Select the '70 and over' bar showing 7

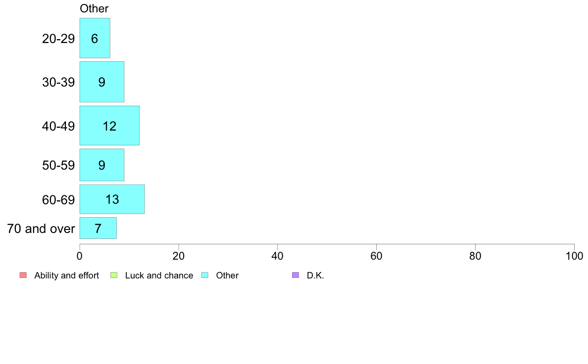click(x=98, y=228)
